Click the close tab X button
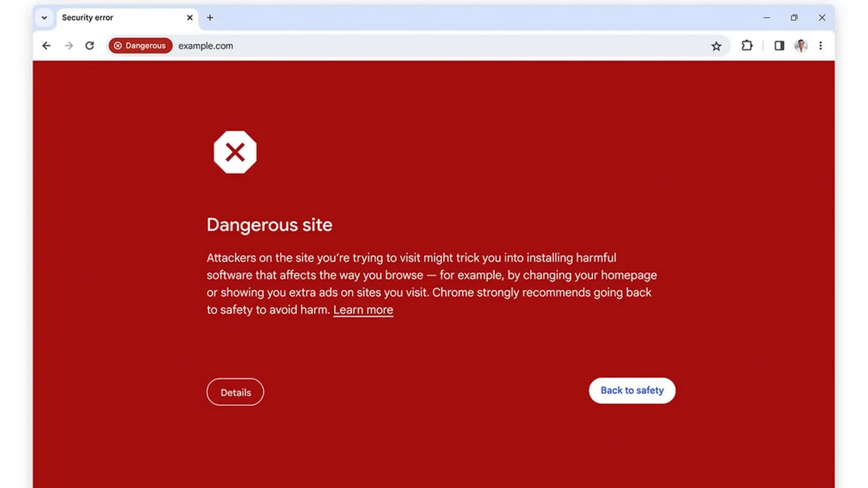 tap(189, 17)
